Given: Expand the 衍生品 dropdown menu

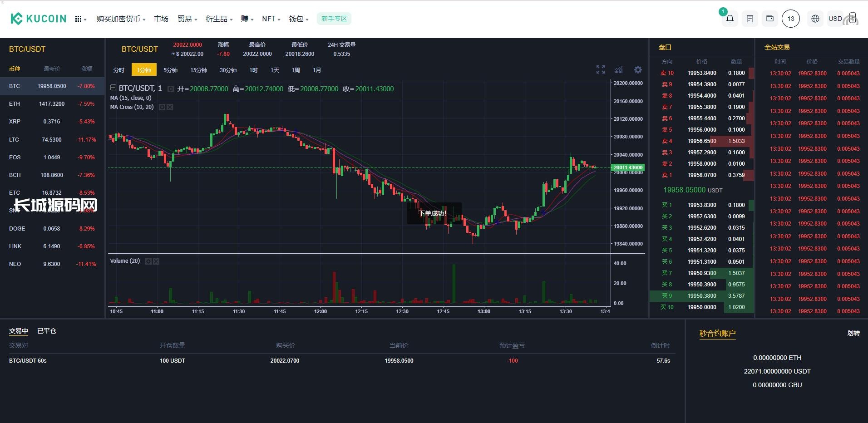Looking at the screenshot, I should tap(219, 19).
